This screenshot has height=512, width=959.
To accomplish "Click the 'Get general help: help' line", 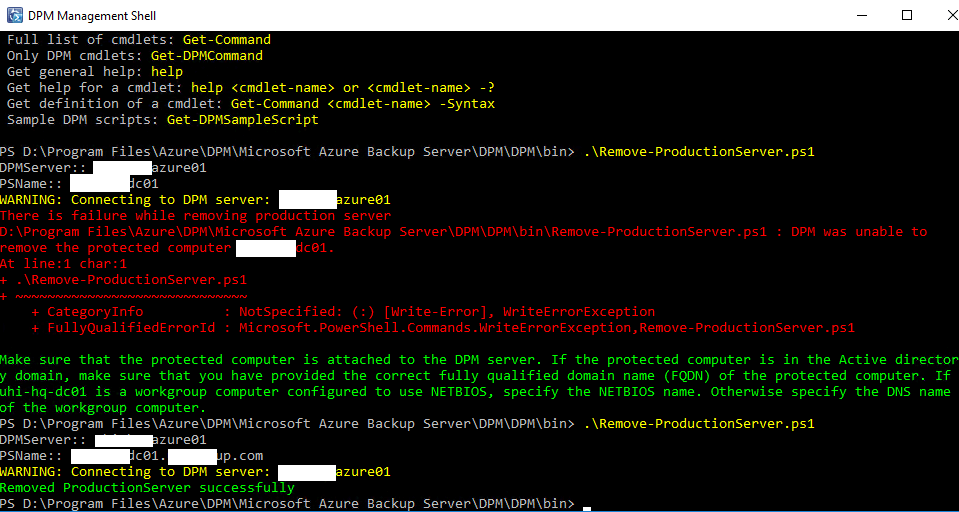I will pos(95,72).
